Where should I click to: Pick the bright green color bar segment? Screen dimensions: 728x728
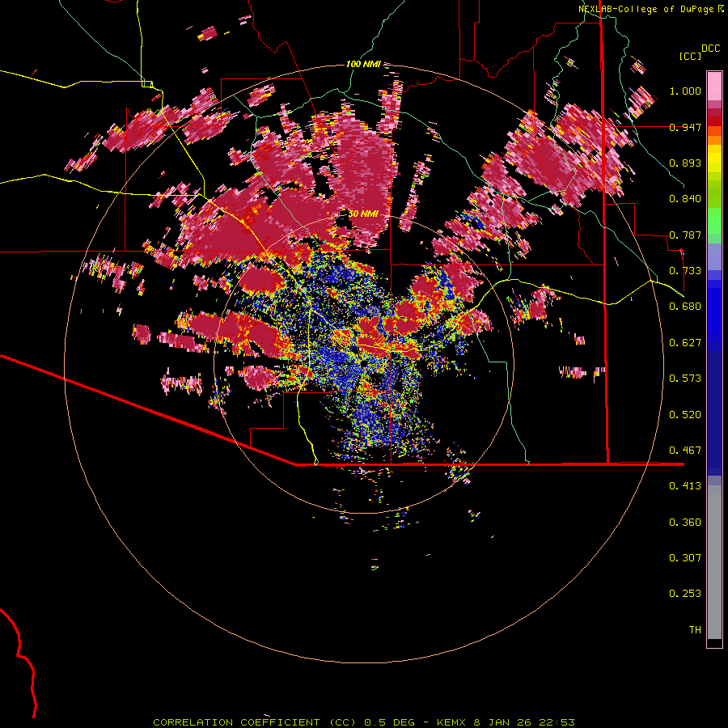point(714,221)
